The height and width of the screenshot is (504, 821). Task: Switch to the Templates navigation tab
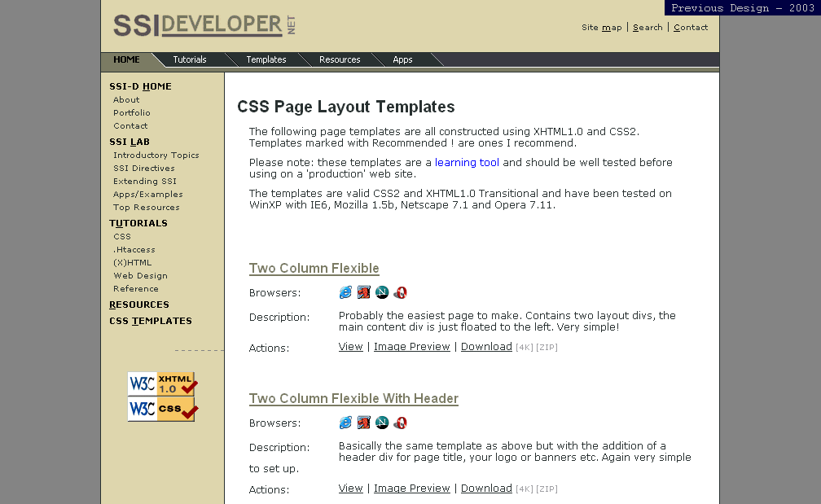coord(266,59)
